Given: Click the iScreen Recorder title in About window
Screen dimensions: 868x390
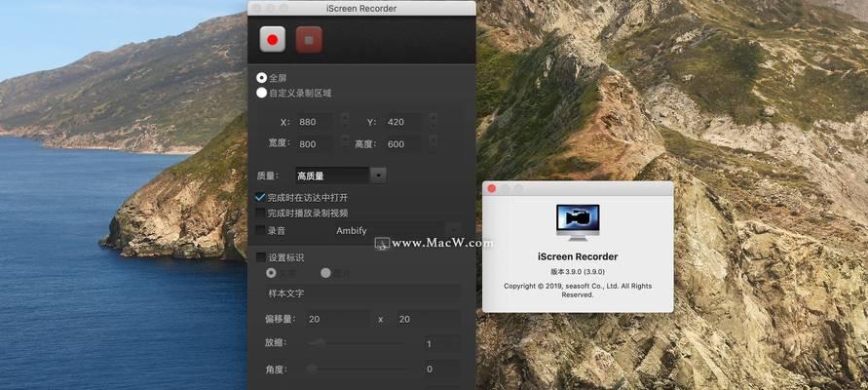Looking at the screenshot, I should (578, 256).
